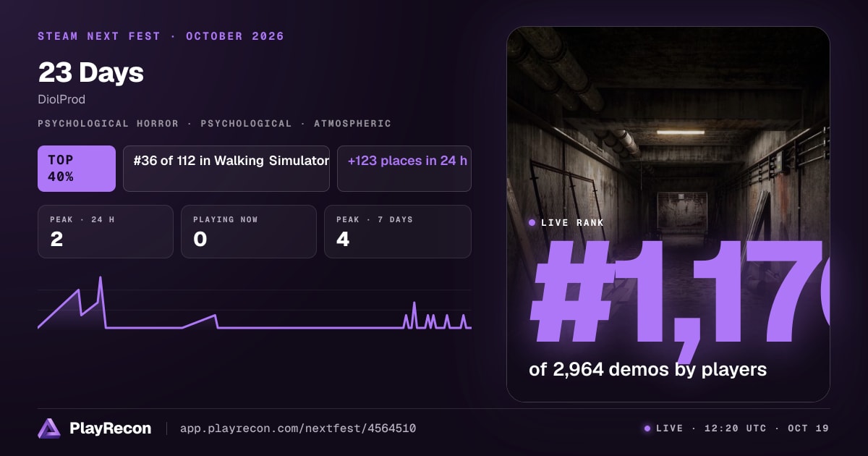Click the live status dot before 12:20 UTC
The height and width of the screenshot is (456, 868).
tap(647, 428)
